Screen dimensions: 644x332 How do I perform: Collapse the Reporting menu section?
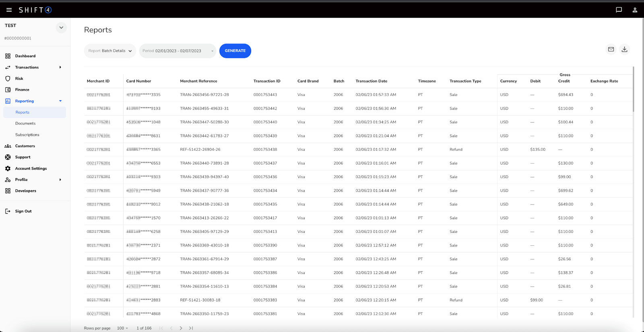(60, 101)
